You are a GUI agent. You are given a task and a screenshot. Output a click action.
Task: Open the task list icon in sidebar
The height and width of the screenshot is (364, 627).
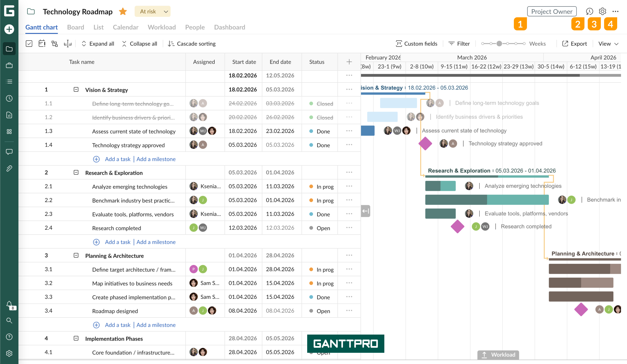click(x=9, y=82)
